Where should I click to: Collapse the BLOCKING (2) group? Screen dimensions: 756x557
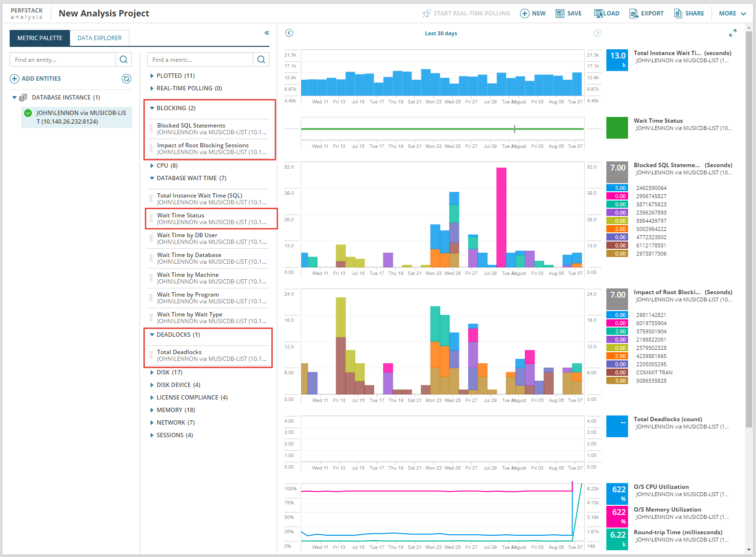(x=152, y=108)
